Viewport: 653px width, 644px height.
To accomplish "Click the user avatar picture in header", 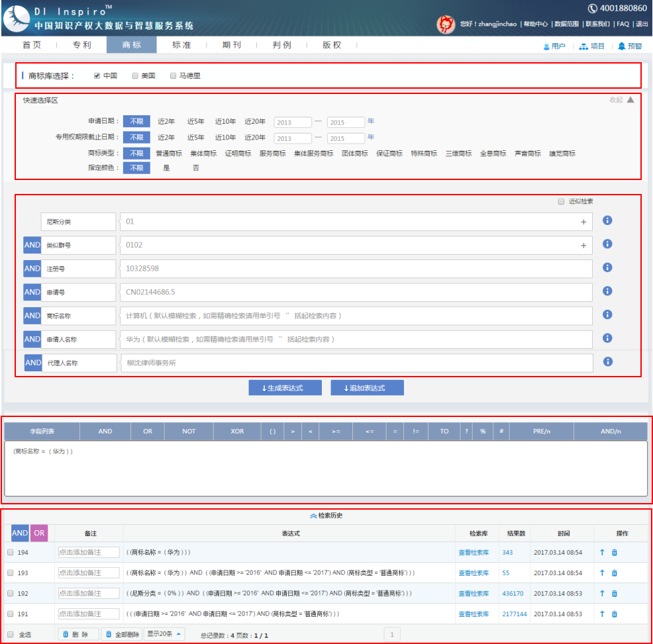I will coord(446,24).
